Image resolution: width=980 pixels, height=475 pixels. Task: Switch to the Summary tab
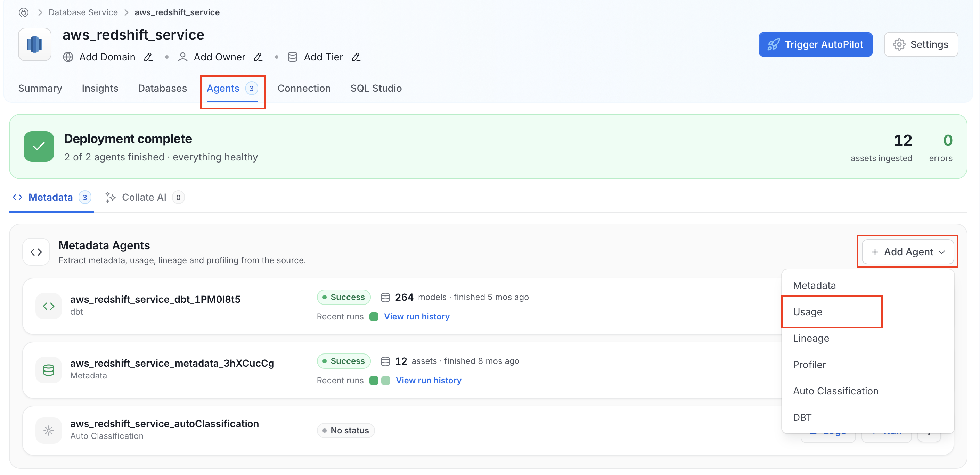[x=40, y=88]
